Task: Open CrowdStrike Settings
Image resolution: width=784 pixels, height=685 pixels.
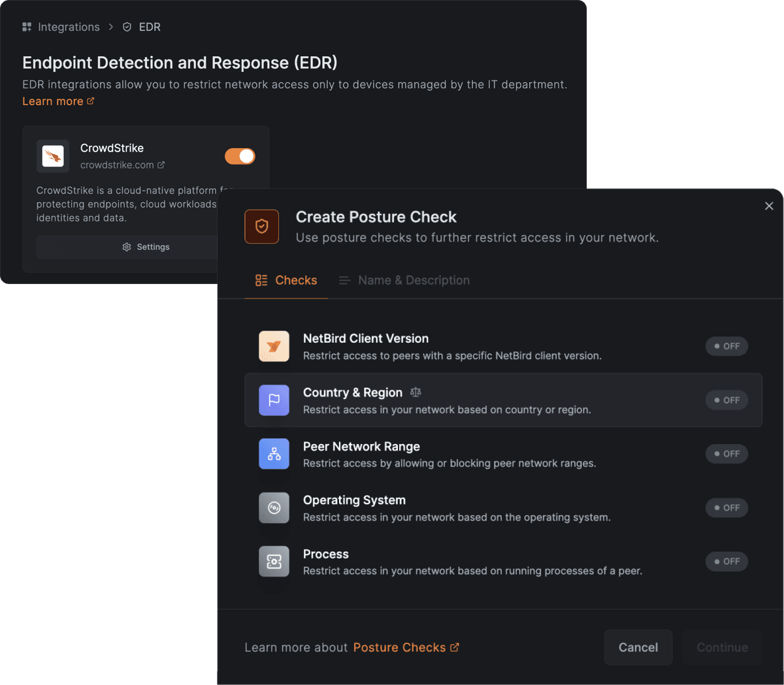Action: pyautogui.click(x=146, y=247)
